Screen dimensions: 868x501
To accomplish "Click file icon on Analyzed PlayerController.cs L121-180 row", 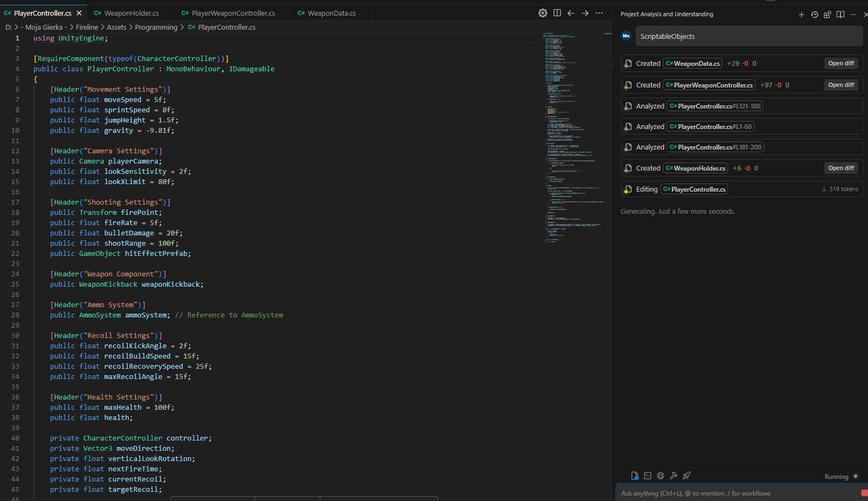I will pos(628,106).
